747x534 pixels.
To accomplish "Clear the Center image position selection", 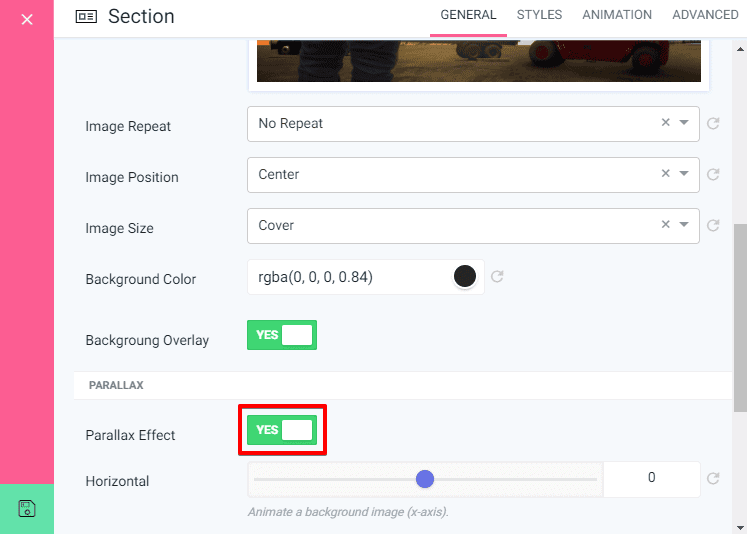I will tap(665, 174).
